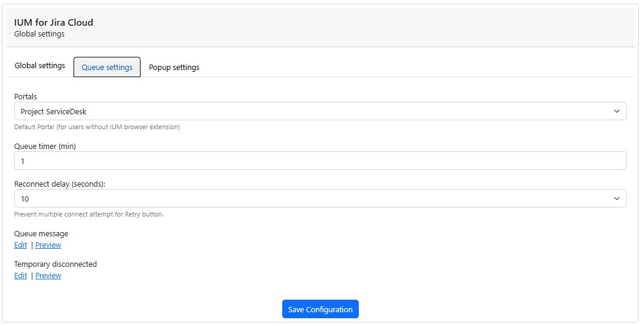Viewport: 644px width, 326px height.
Task: Focus the Queue timer (min) input field
Action: [x=320, y=161]
